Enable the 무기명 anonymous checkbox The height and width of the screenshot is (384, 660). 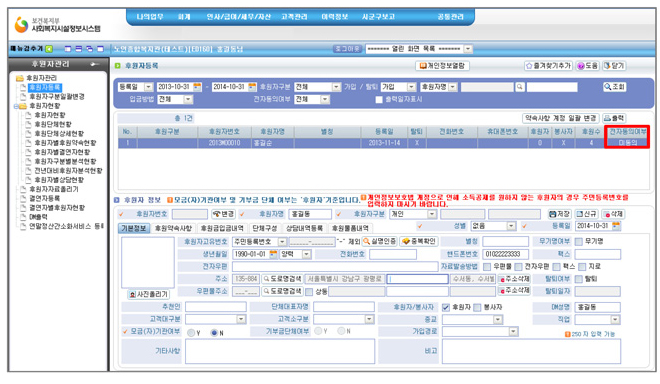[579, 241]
